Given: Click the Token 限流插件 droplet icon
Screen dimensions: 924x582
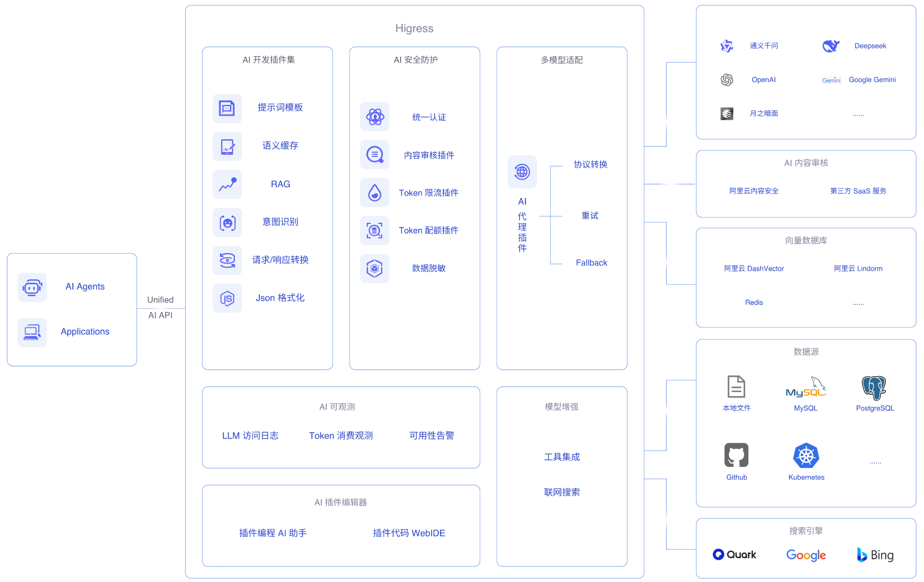Looking at the screenshot, I should (375, 193).
